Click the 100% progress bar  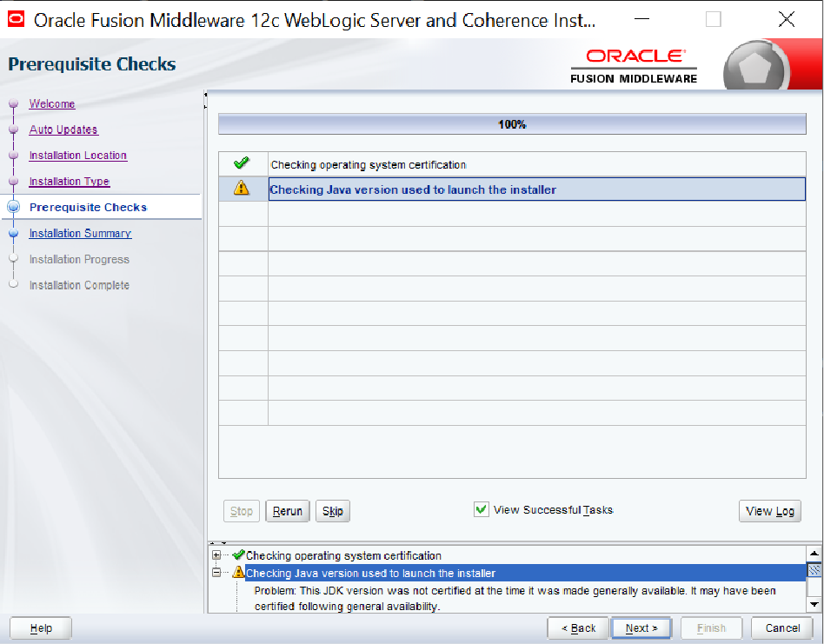coord(511,124)
